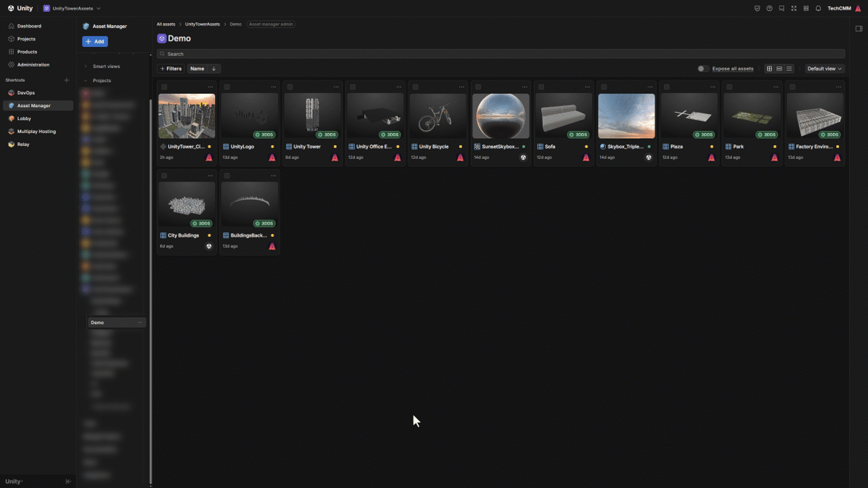Collapse the sidebar with arrow icon
868x488 pixels.
coord(68,481)
